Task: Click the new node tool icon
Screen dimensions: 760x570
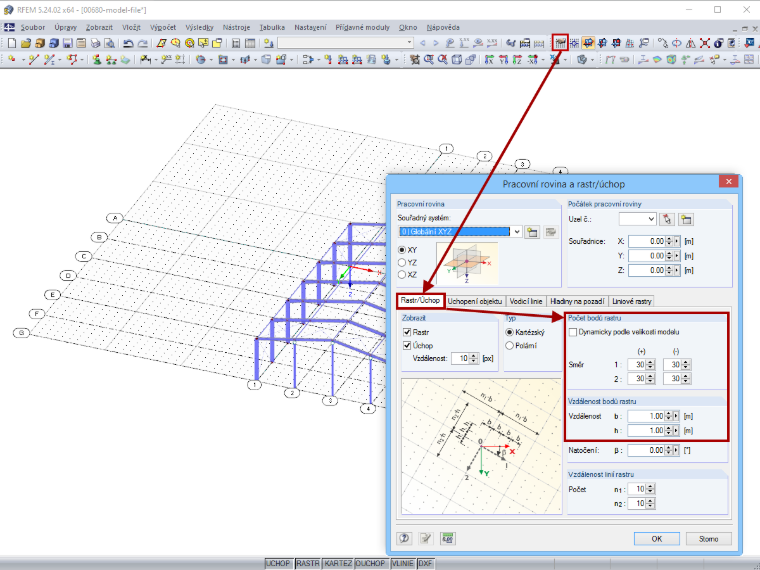Action: [x=12, y=59]
